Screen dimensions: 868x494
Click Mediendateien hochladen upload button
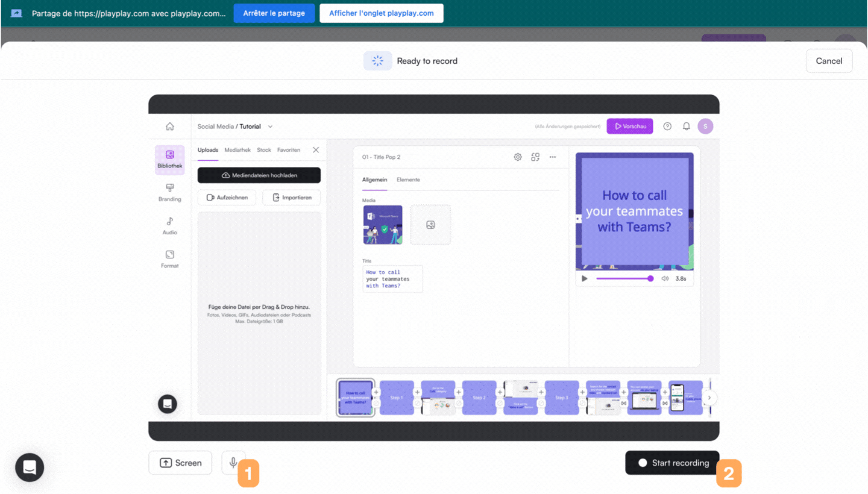(x=259, y=175)
